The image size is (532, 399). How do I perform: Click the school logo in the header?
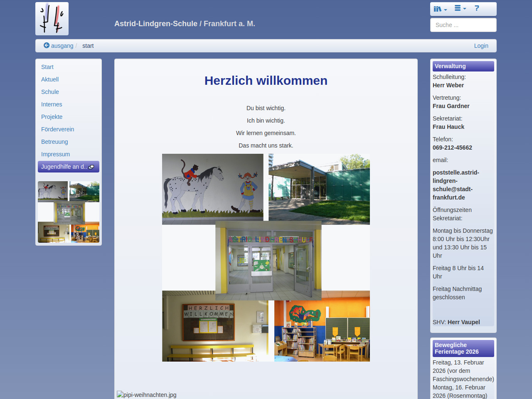(x=52, y=19)
